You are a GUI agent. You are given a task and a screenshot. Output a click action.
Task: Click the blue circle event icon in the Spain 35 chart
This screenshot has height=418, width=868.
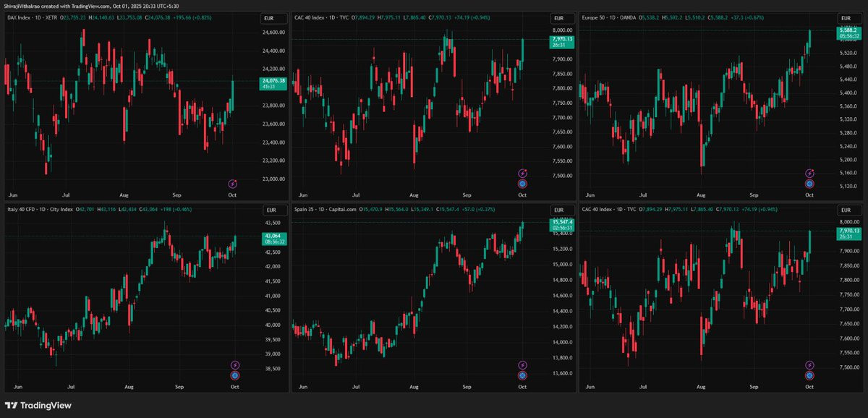click(x=523, y=375)
